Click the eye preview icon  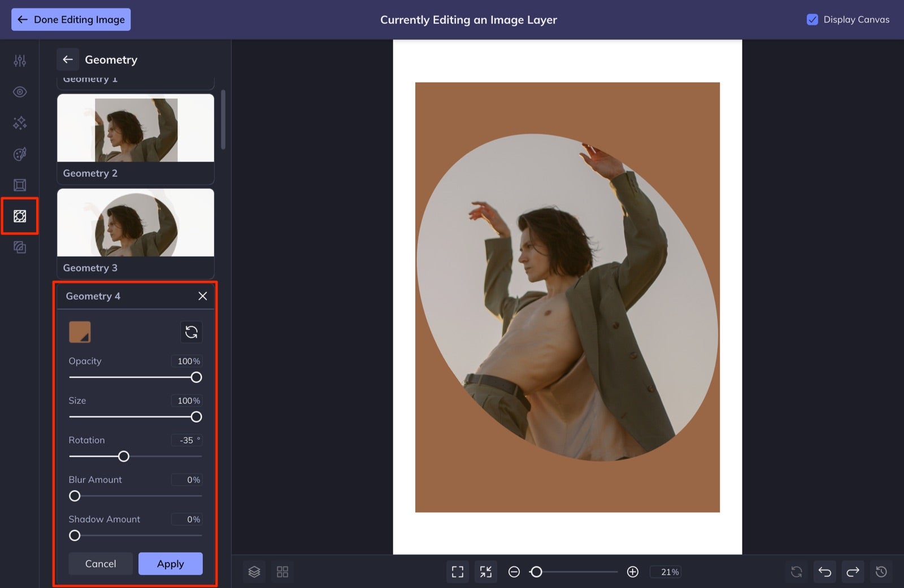[x=20, y=92]
